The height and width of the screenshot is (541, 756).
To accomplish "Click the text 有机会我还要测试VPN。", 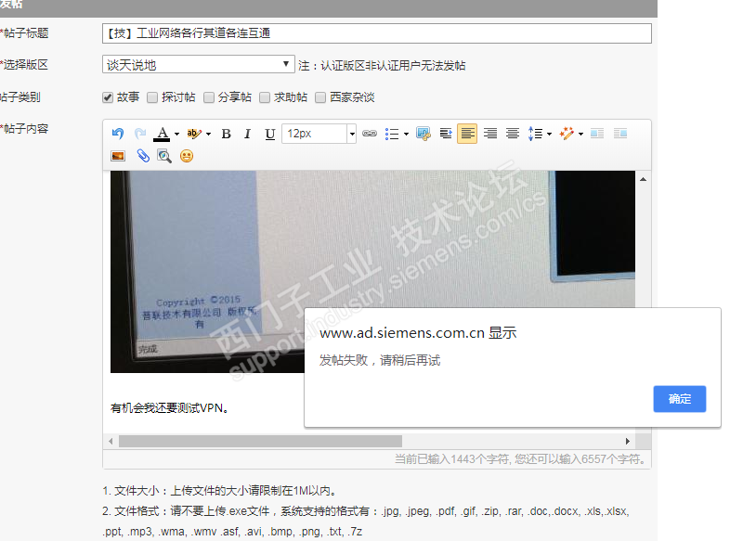I will [171, 408].
